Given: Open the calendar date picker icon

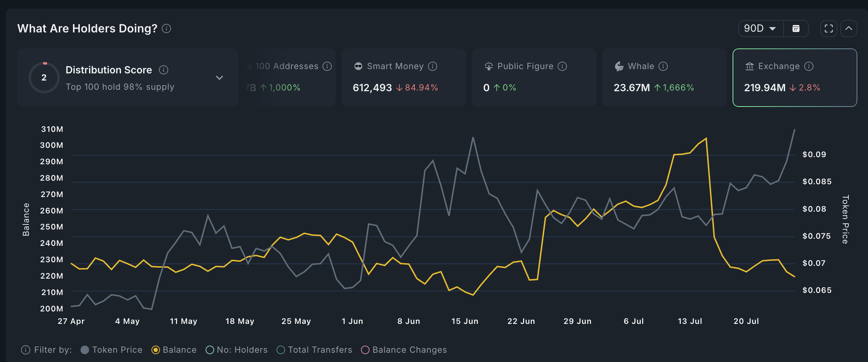Looking at the screenshot, I should pyautogui.click(x=796, y=29).
